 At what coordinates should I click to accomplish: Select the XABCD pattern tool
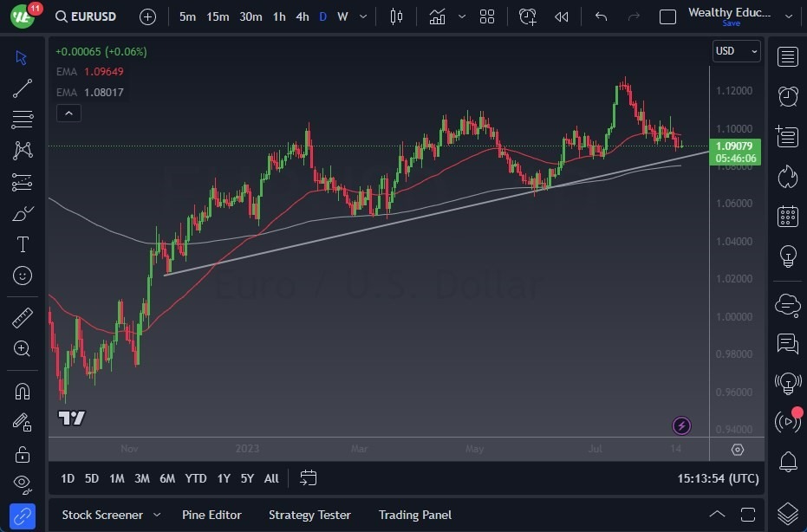click(x=23, y=151)
